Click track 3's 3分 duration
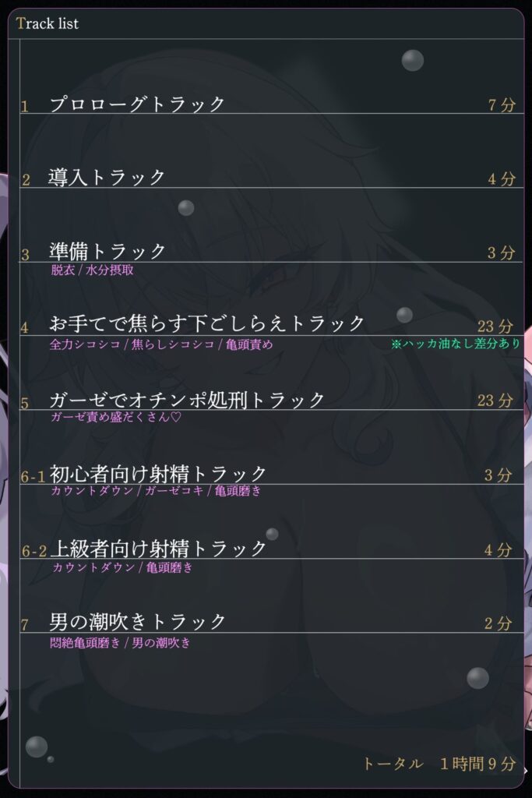The image size is (532, 798). 502,252
